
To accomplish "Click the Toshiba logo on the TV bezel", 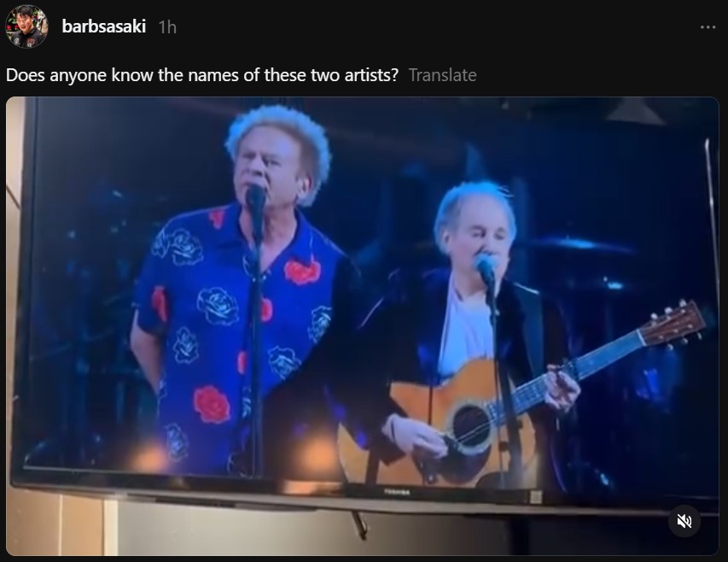I will 397,492.
